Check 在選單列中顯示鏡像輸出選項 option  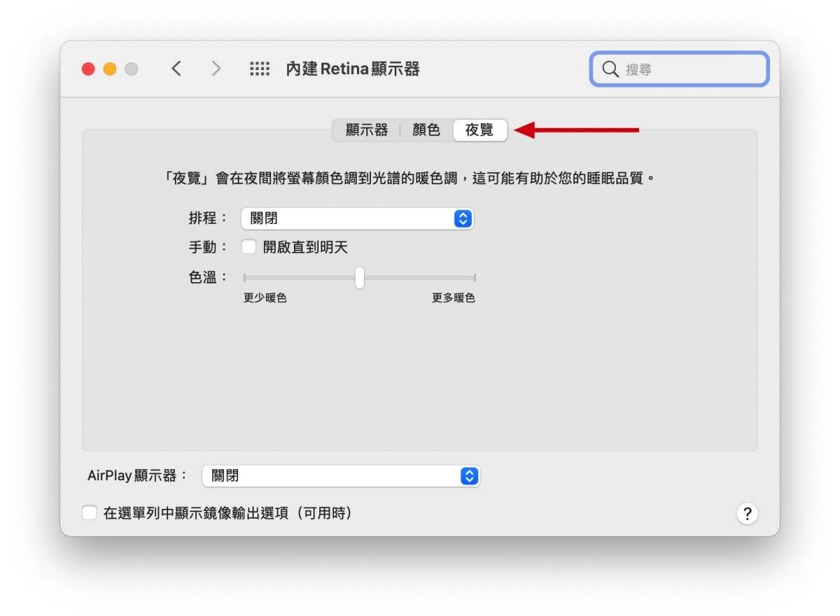[x=89, y=513]
